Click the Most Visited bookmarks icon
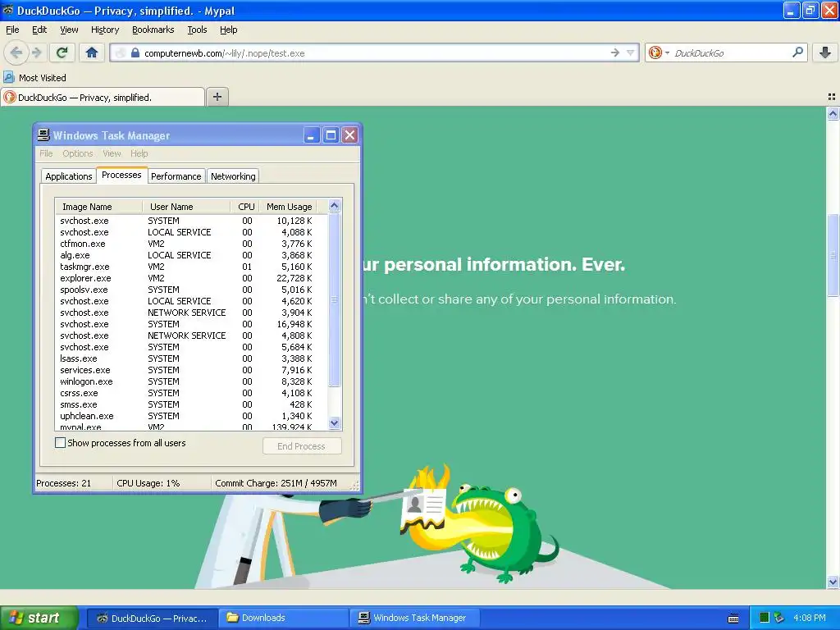 pos(8,77)
